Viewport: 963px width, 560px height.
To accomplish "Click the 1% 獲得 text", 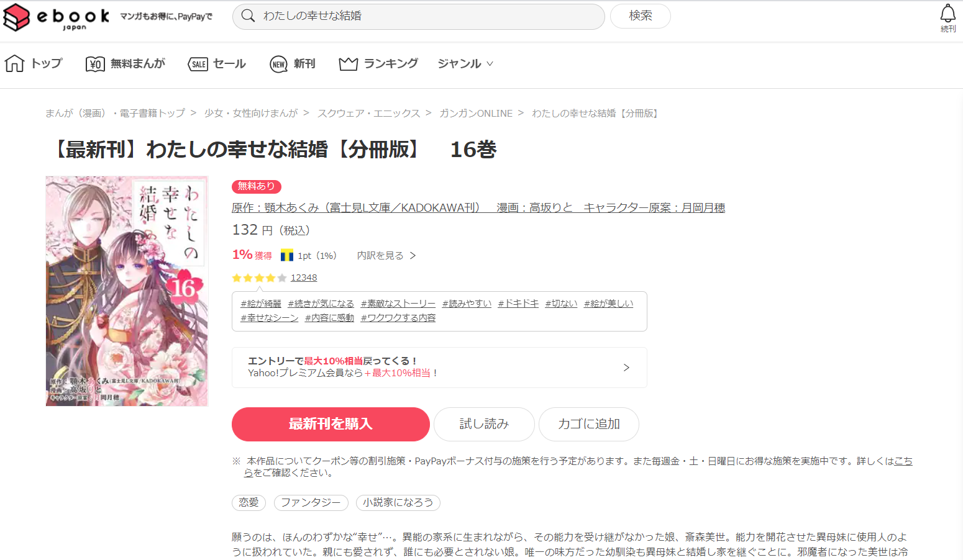I will coord(252,255).
